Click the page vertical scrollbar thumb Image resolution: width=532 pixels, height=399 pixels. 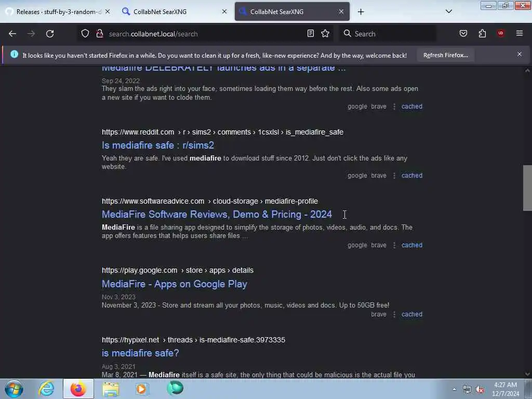[527, 188]
